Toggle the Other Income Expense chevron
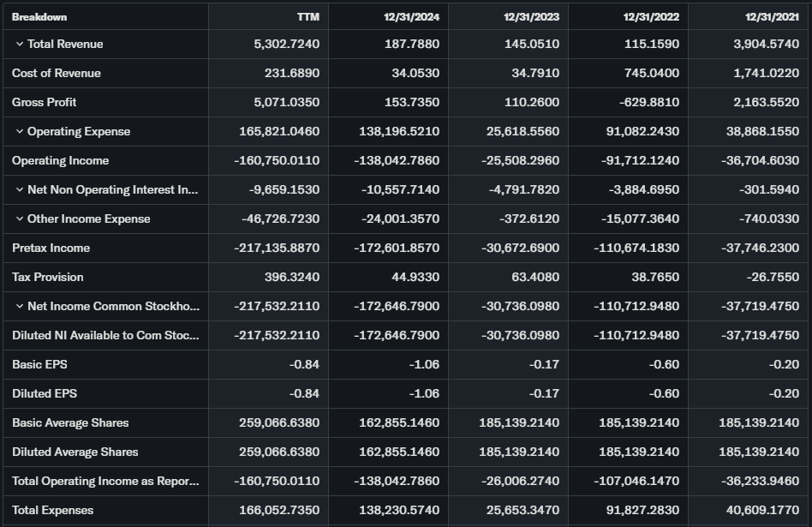 pos(19,219)
